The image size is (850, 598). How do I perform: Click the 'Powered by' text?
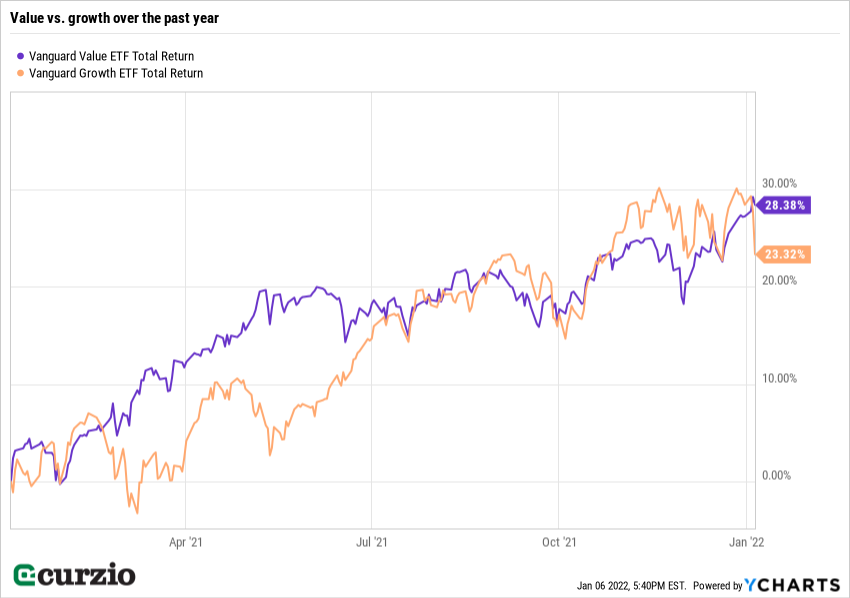pyautogui.click(x=717, y=586)
